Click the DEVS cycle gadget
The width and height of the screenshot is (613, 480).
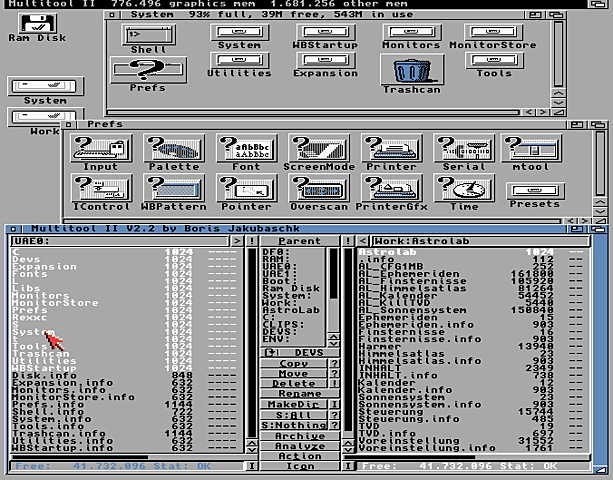[299, 353]
